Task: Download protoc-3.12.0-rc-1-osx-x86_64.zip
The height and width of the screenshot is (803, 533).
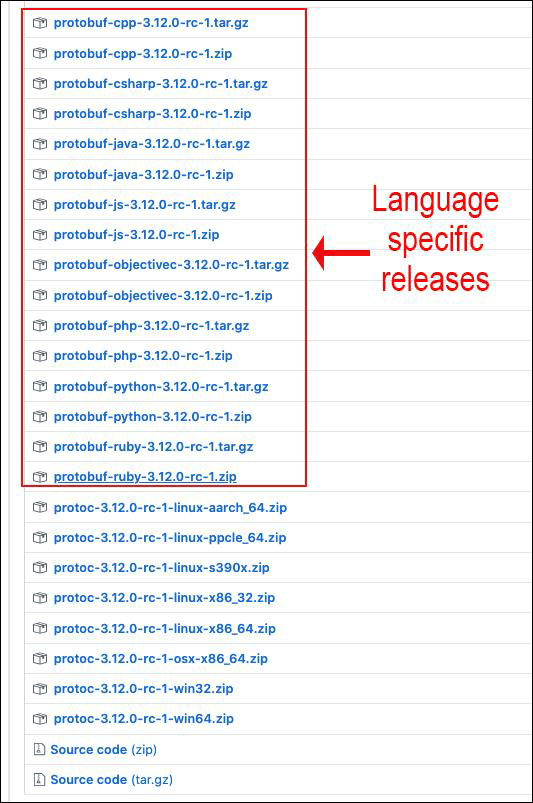Action: [x=161, y=659]
